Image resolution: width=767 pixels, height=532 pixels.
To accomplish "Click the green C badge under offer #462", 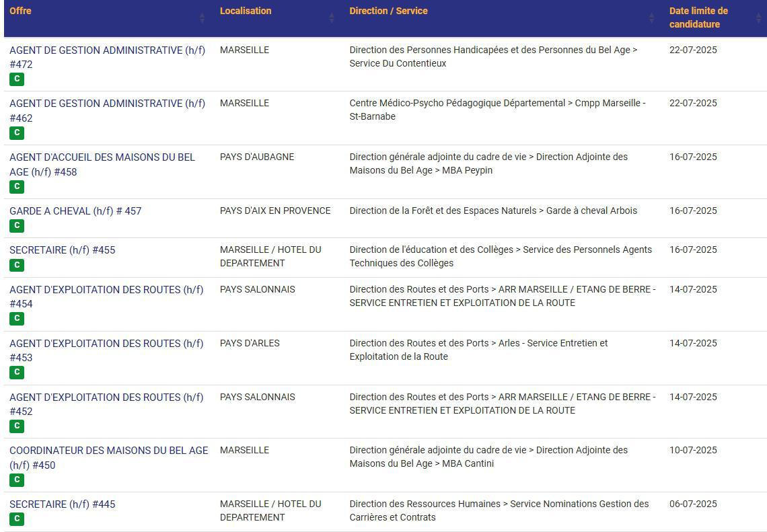I will (17, 133).
